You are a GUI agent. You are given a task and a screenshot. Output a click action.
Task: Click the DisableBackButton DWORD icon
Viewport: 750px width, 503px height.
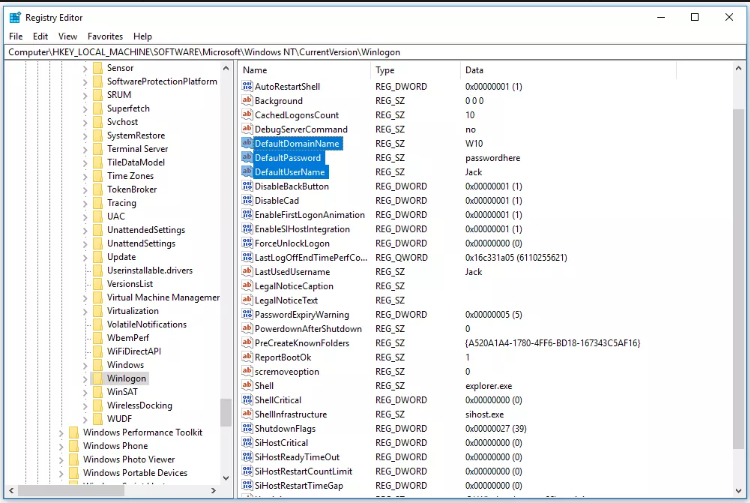coord(247,186)
